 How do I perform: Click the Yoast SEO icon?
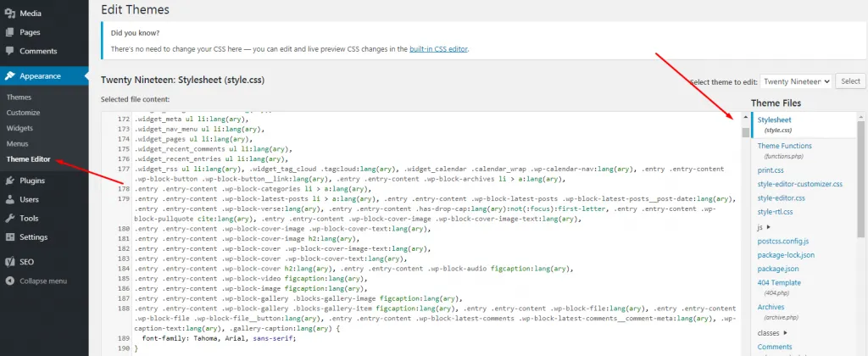(x=10, y=262)
